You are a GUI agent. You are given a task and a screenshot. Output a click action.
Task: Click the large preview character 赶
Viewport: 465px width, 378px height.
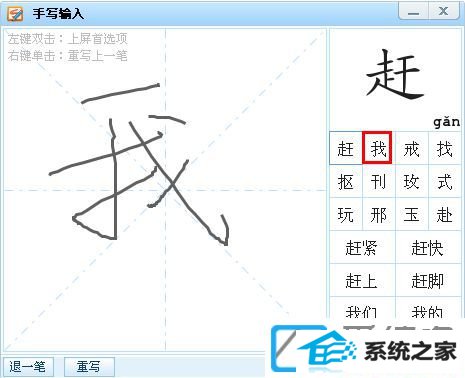(x=395, y=74)
